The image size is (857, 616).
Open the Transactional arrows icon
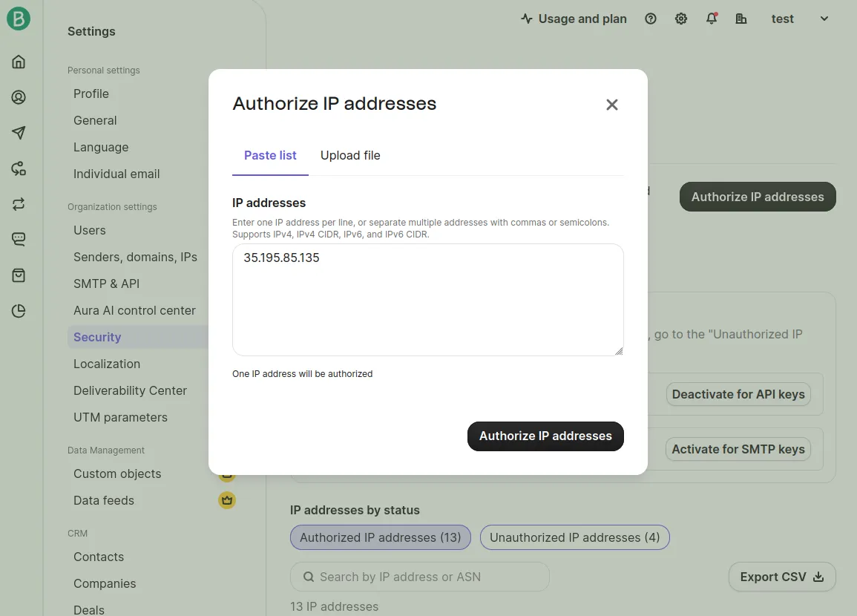click(19, 204)
